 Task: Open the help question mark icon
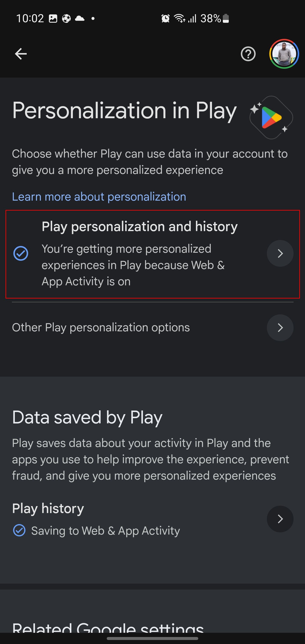[x=248, y=54]
